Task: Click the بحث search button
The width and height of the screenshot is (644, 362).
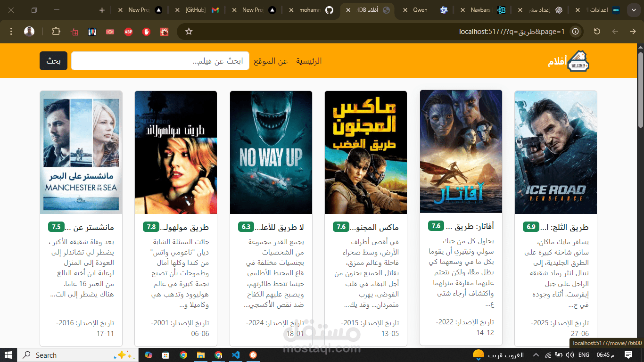Action: pos(53,60)
